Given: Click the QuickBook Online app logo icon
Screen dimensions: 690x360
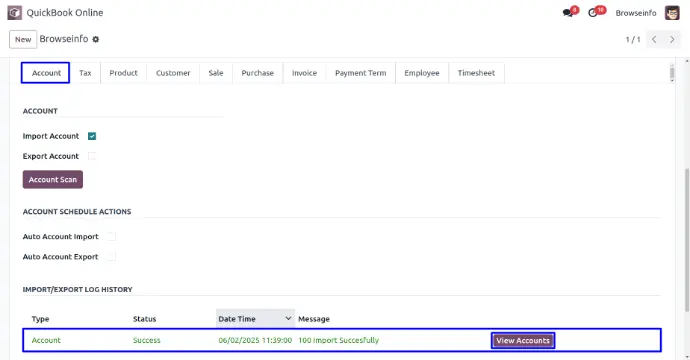Looking at the screenshot, I should coord(15,13).
